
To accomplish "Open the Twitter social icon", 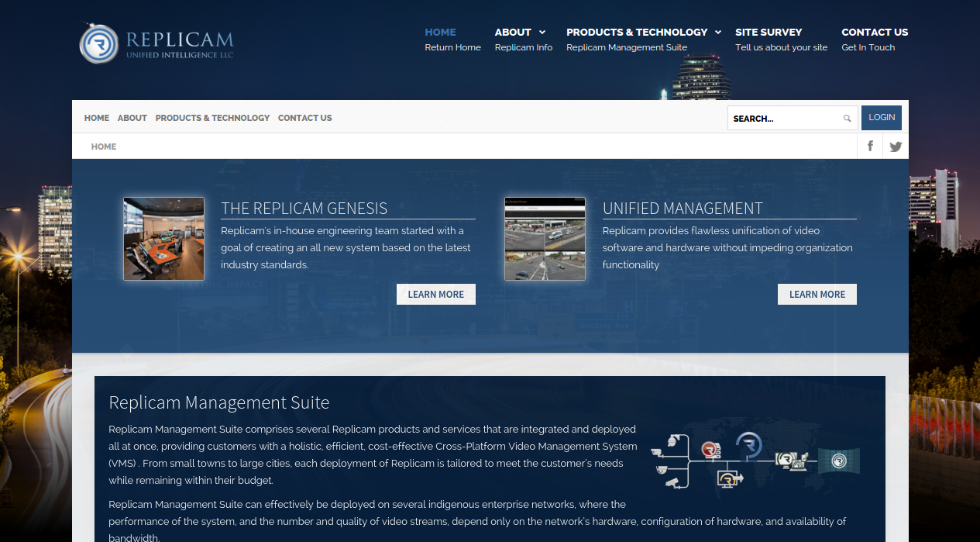I will (x=896, y=146).
